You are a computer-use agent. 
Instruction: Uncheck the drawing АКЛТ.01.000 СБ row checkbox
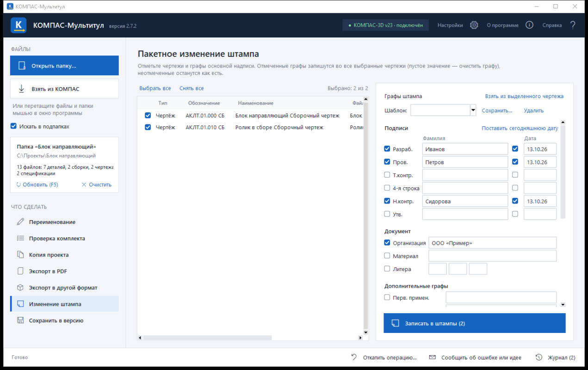[x=148, y=115]
